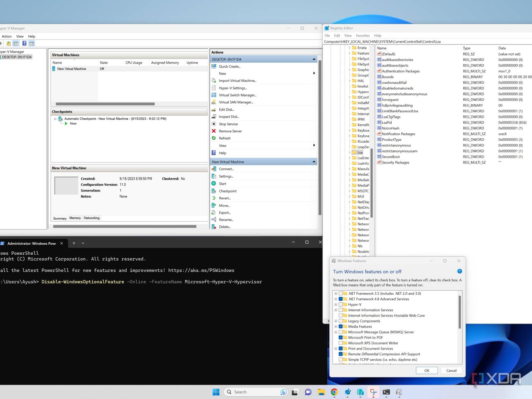Uncheck Microsoft Print to PDF
Screen dimensions: 532x399
(x=340, y=337)
